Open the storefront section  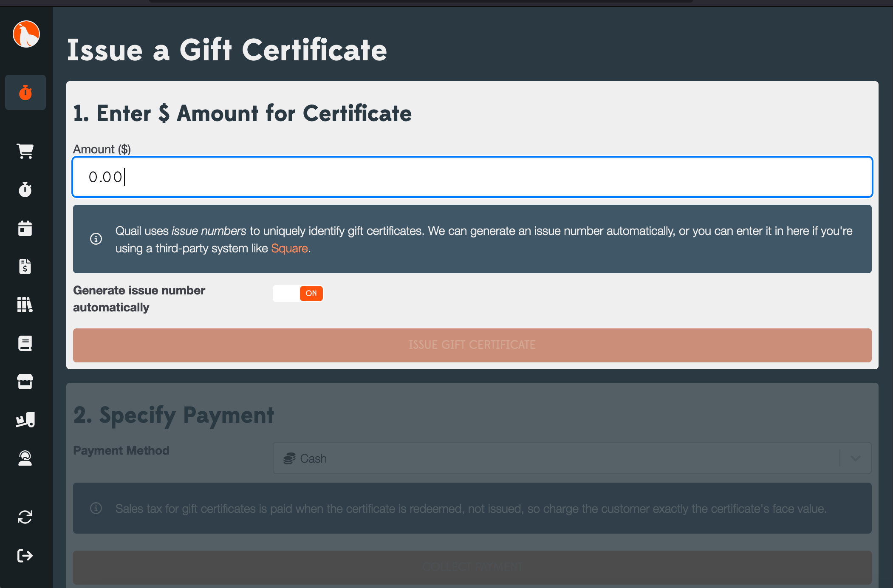[25, 381]
